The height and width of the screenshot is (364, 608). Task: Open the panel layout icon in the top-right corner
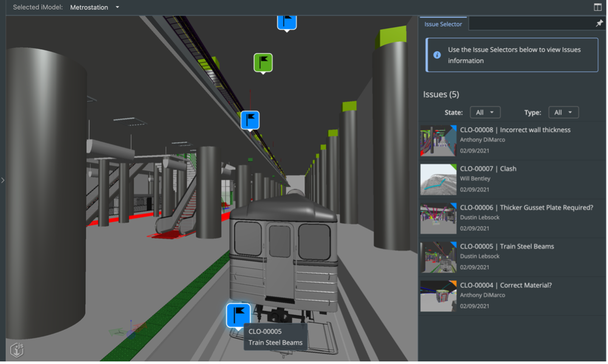599,7
